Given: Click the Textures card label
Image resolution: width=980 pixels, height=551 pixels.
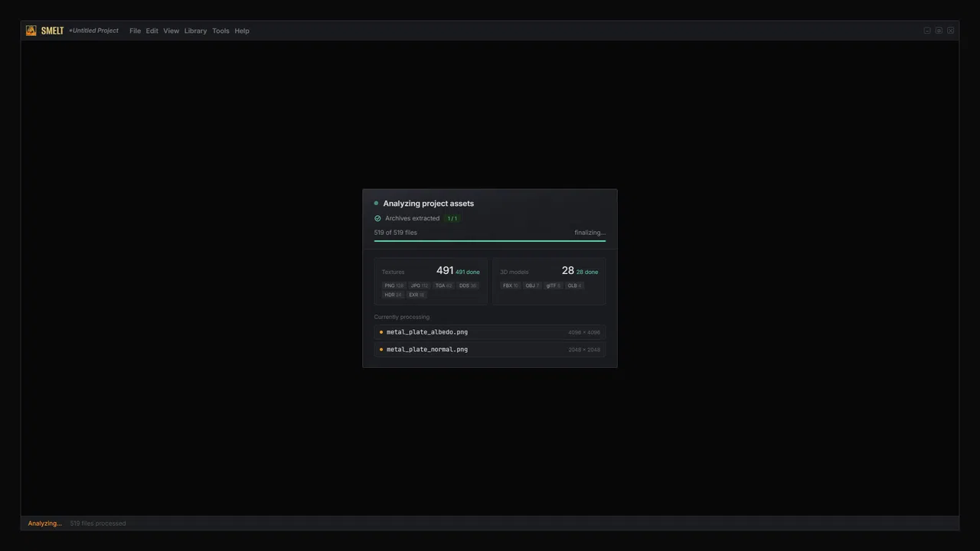Looking at the screenshot, I should 393,272.
